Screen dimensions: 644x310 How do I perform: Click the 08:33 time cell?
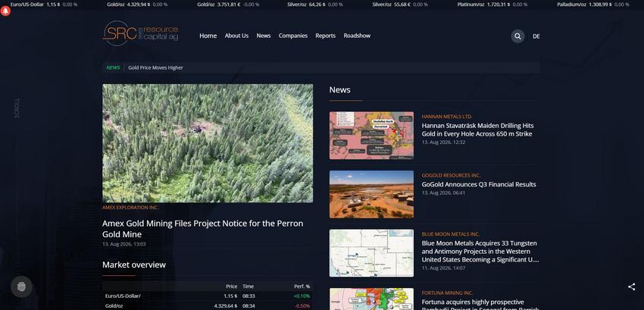pos(249,296)
